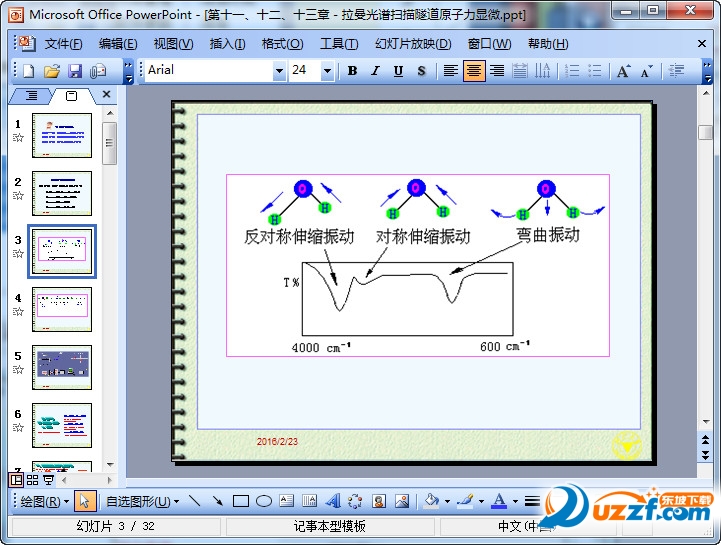
Task: Expand formatting toolbar options chevron
Action: point(707,71)
